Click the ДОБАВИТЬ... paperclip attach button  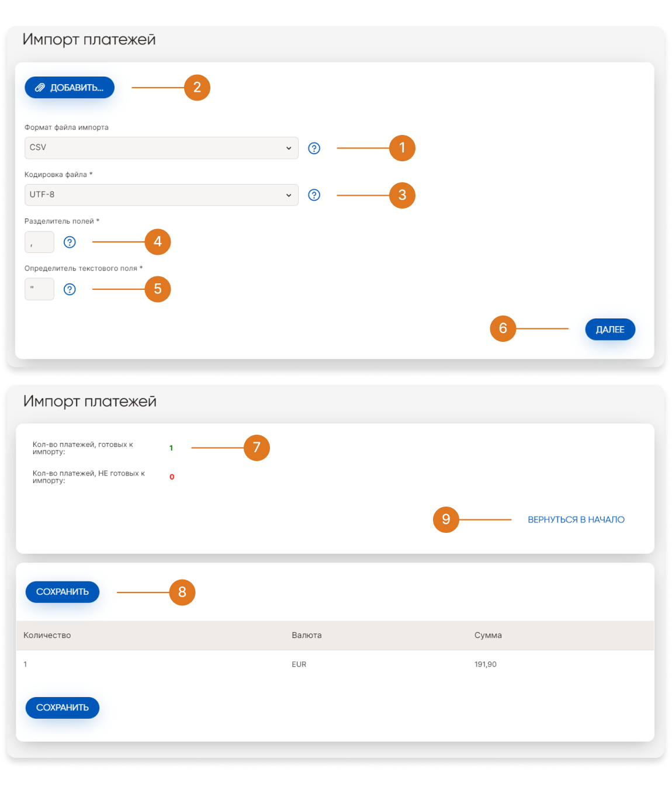pyautogui.click(x=70, y=88)
